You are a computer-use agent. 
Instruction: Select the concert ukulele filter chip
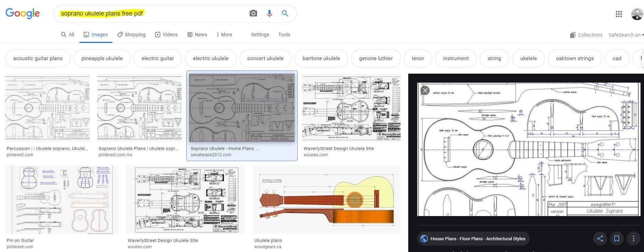click(265, 58)
